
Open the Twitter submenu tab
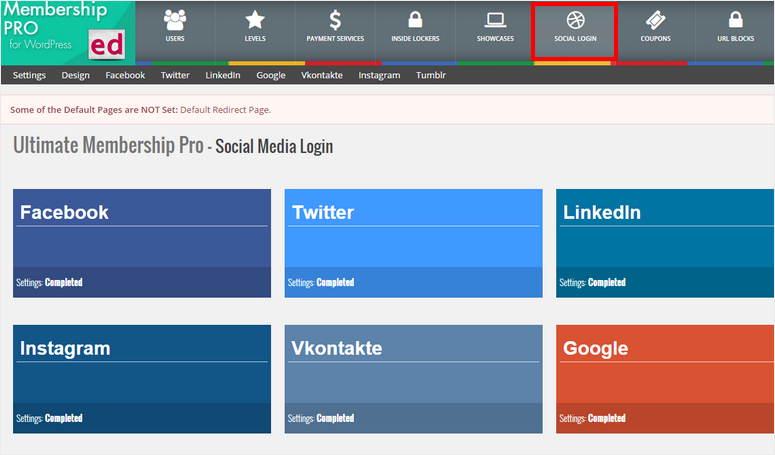tap(175, 75)
